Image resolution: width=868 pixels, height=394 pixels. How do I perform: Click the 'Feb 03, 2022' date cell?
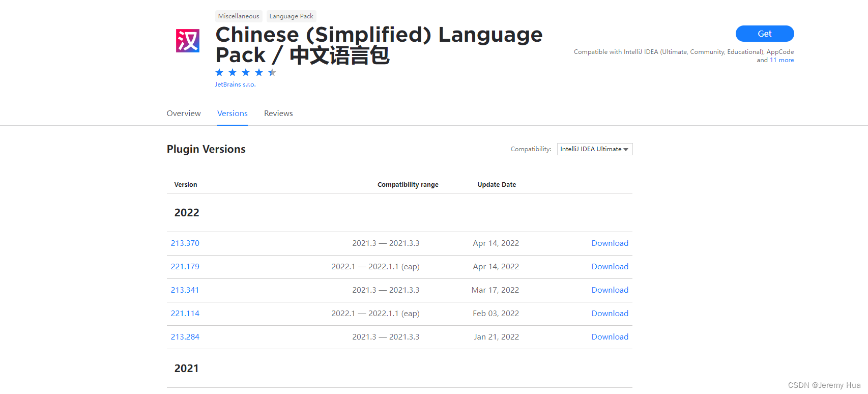[x=496, y=314]
